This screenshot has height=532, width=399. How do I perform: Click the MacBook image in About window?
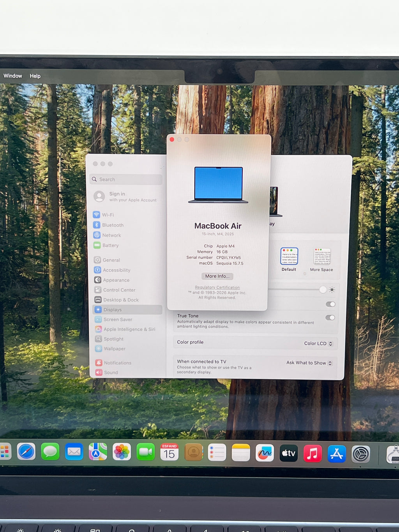pos(218,185)
